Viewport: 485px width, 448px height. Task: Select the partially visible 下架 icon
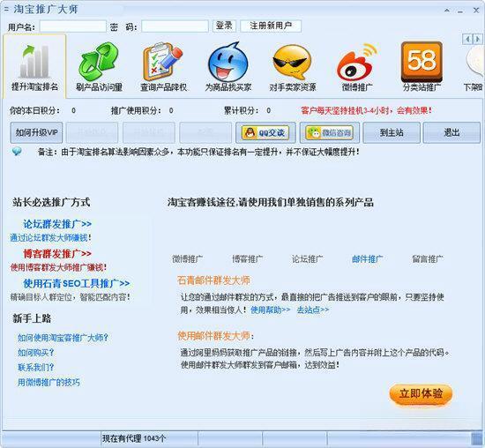[x=474, y=68]
